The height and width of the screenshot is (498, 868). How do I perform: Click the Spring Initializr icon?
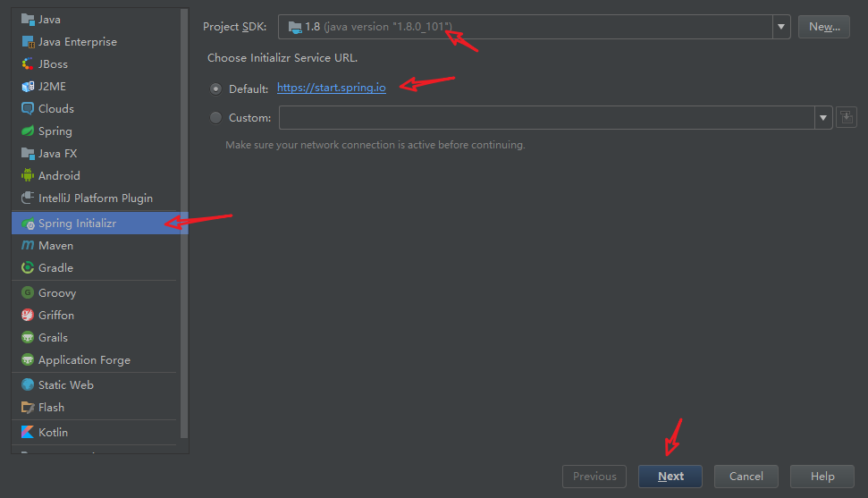click(28, 224)
